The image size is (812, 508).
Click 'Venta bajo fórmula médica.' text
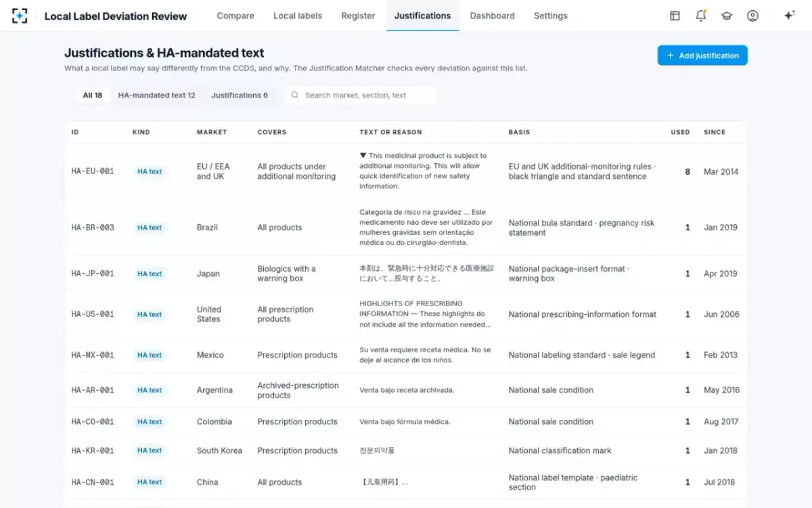pos(405,421)
